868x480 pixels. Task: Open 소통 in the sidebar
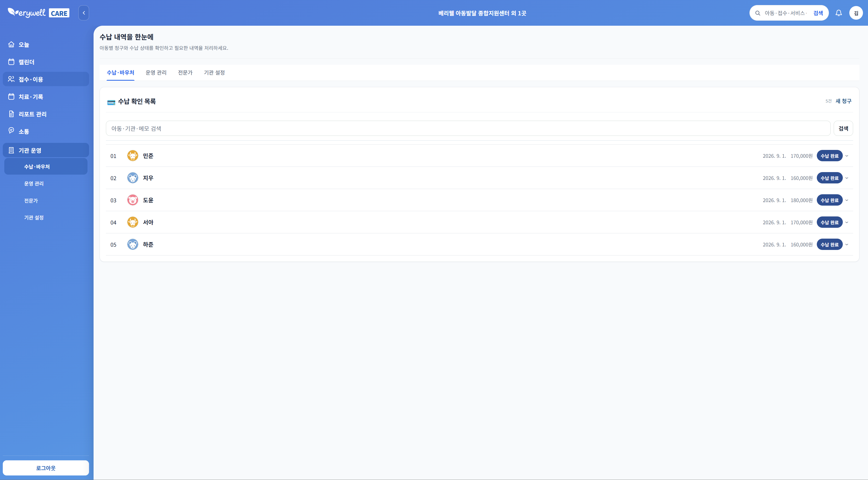click(x=46, y=131)
